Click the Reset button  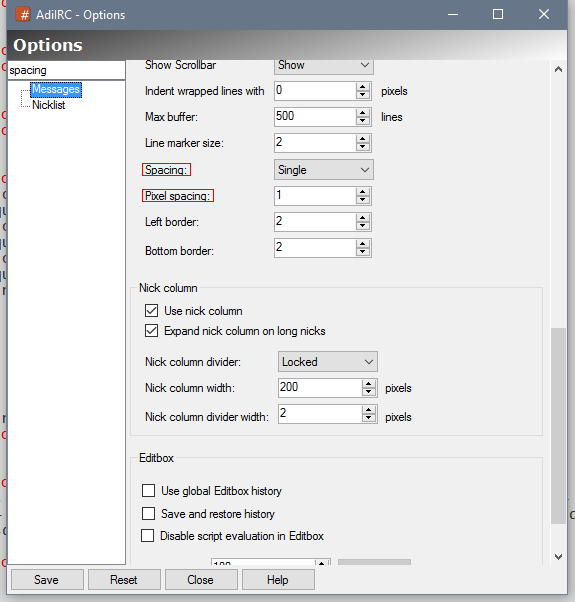[x=124, y=580]
